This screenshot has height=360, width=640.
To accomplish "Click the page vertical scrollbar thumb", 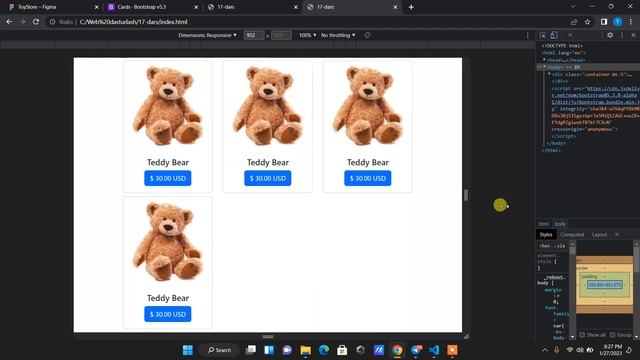I will [x=466, y=195].
